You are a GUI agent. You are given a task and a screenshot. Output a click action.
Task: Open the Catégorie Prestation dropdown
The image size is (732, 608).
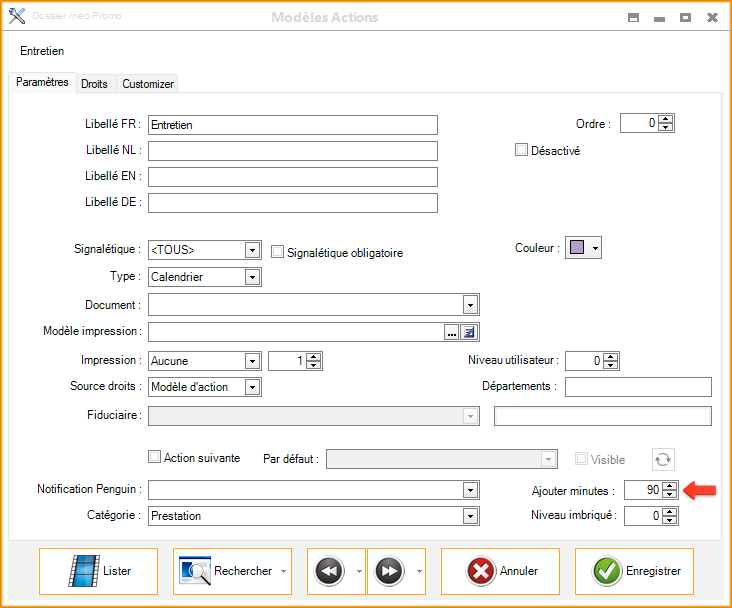pyautogui.click(x=470, y=516)
